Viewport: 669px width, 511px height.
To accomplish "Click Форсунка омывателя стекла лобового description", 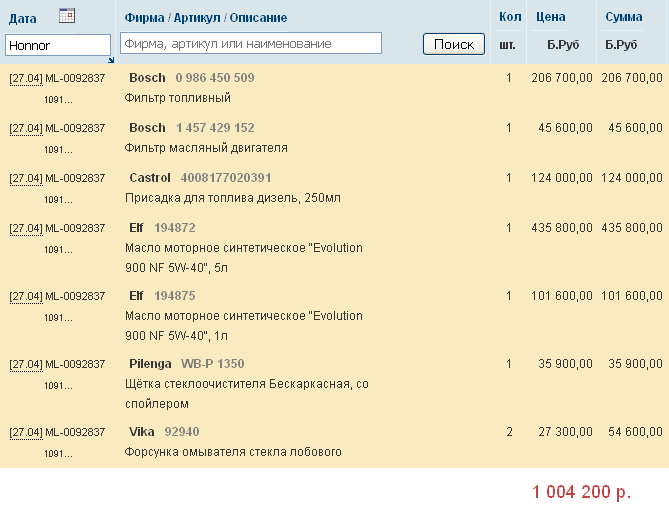I will (x=233, y=452).
